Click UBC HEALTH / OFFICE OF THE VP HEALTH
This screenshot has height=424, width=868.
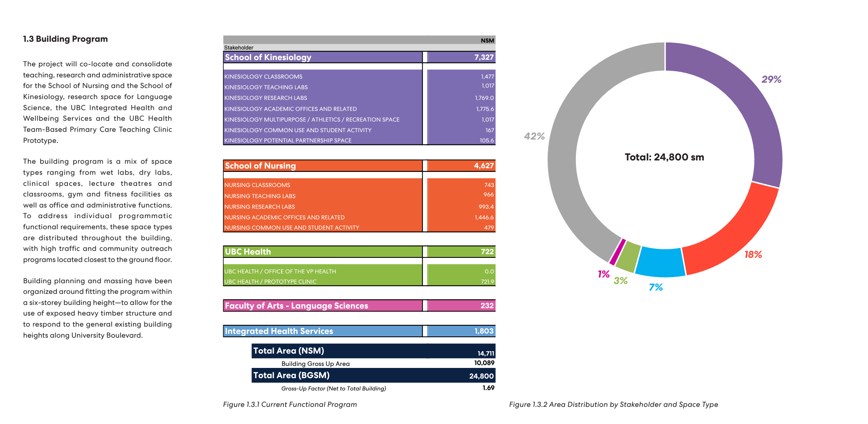pos(359,271)
